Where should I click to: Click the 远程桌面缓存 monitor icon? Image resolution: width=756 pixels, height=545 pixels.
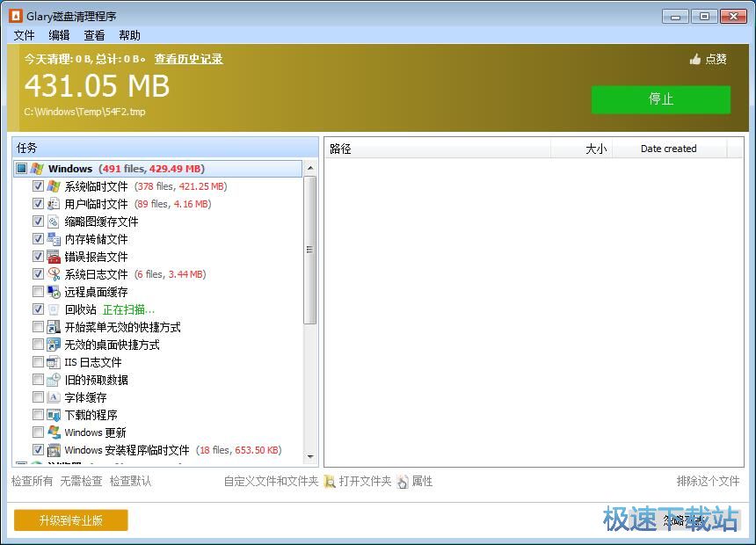tap(54, 292)
